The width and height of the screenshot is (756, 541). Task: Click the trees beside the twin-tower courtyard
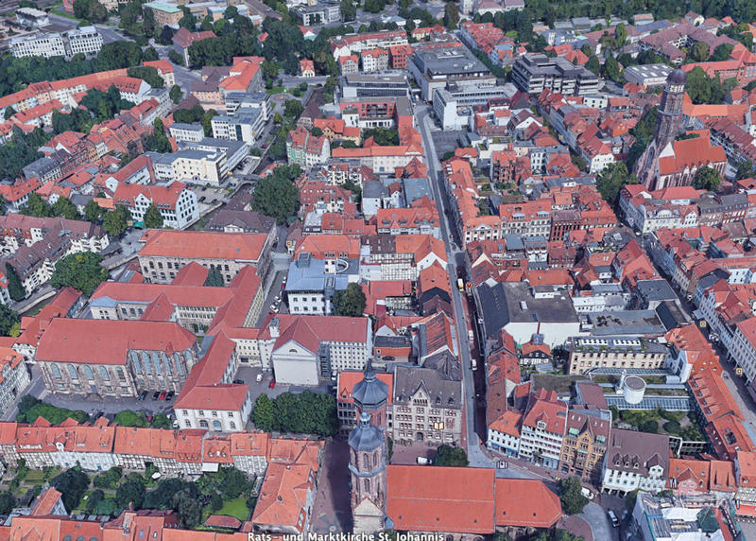pyautogui.click(x=296, y=412)
